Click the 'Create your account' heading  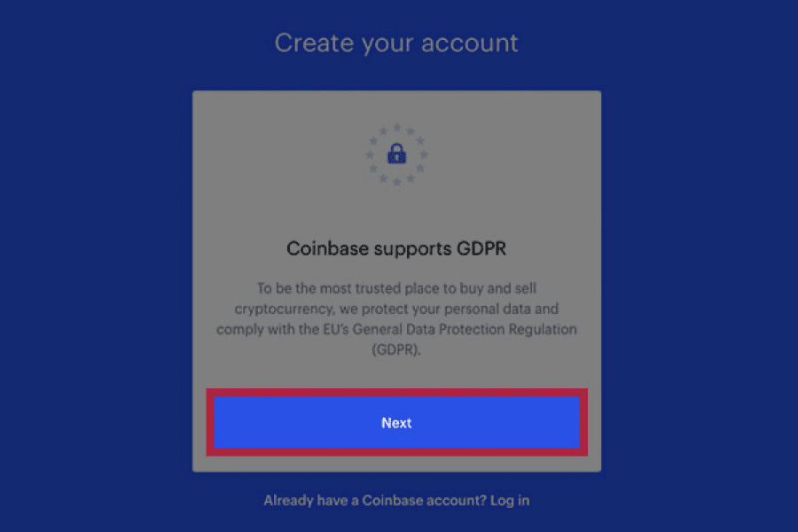point(396,43)
